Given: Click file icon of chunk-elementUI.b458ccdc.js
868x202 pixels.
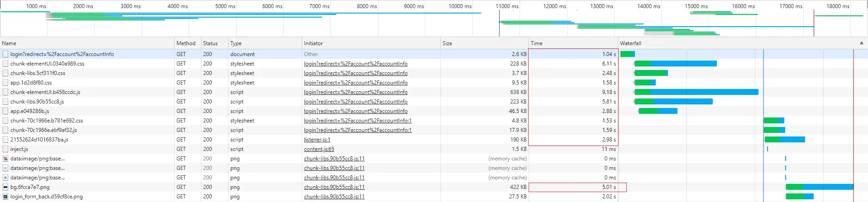Looking at the screenshot, I should pos(5,92).
